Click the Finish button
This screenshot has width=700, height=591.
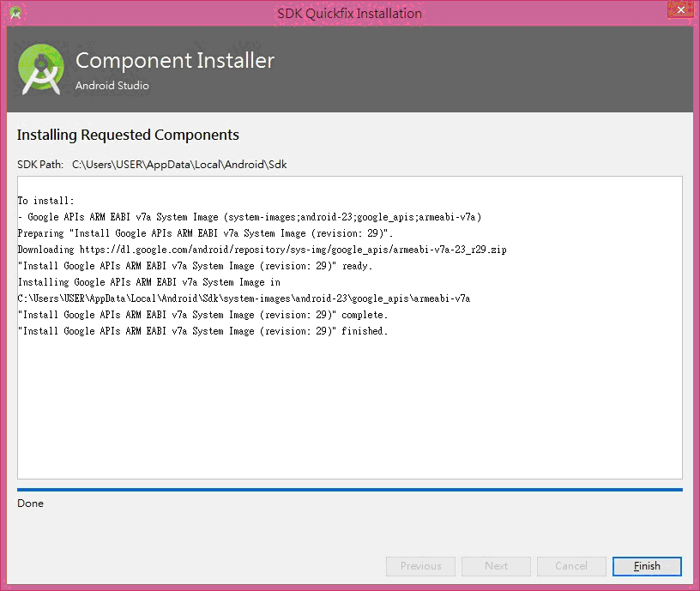click(647, 566)
